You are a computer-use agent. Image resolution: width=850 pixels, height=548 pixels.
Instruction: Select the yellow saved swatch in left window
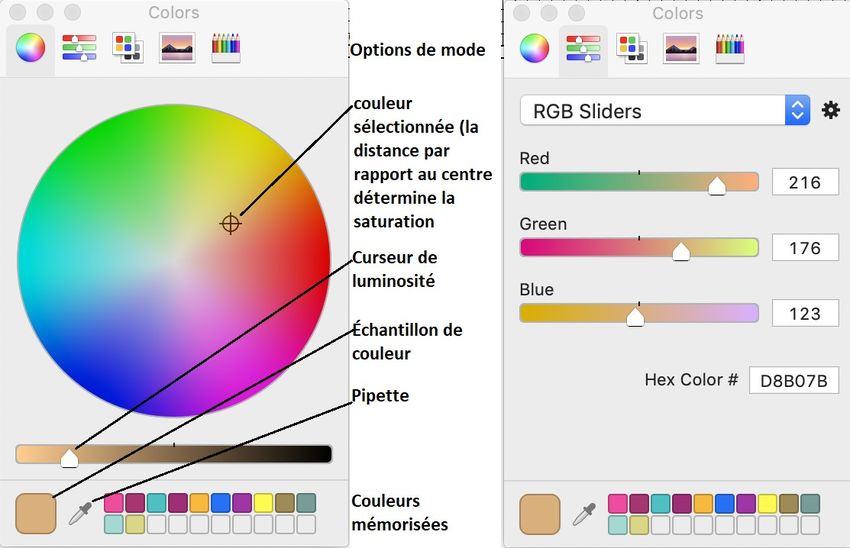pos(263,503)
